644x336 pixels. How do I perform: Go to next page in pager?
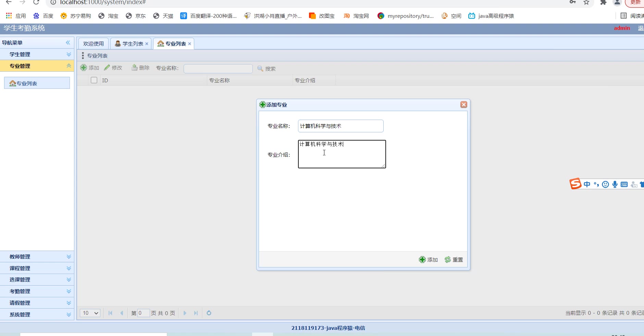pyautogui.click(x=185, y=313)
